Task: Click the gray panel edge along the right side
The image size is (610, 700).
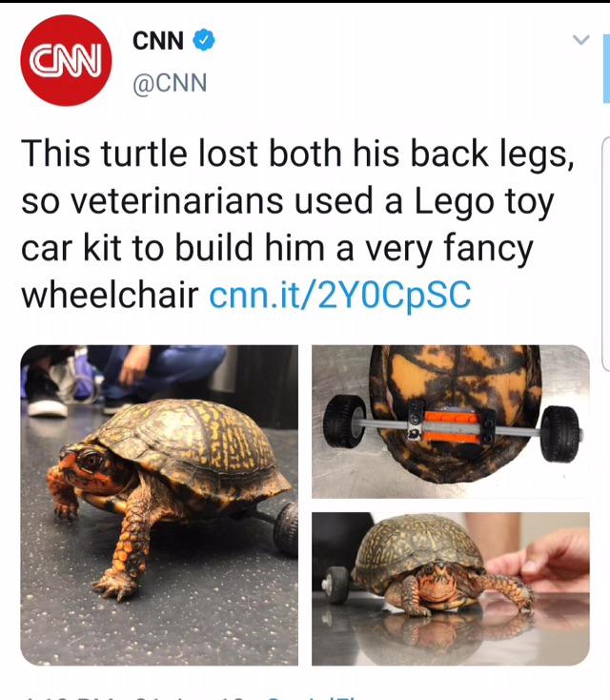Action: click(x=606, y=254)
